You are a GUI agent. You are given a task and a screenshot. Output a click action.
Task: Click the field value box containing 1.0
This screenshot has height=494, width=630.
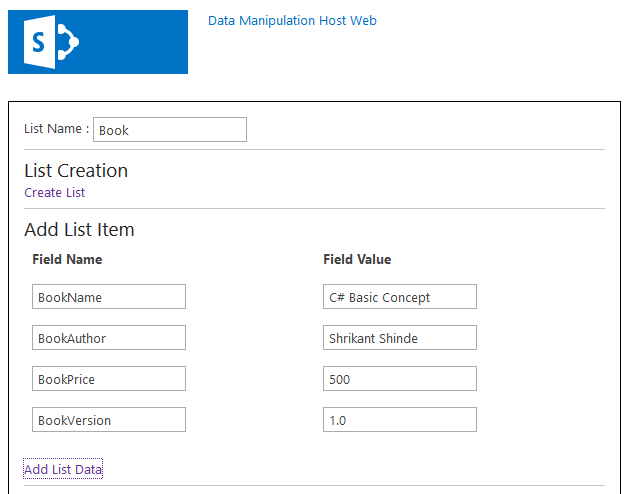click(400, 420)
